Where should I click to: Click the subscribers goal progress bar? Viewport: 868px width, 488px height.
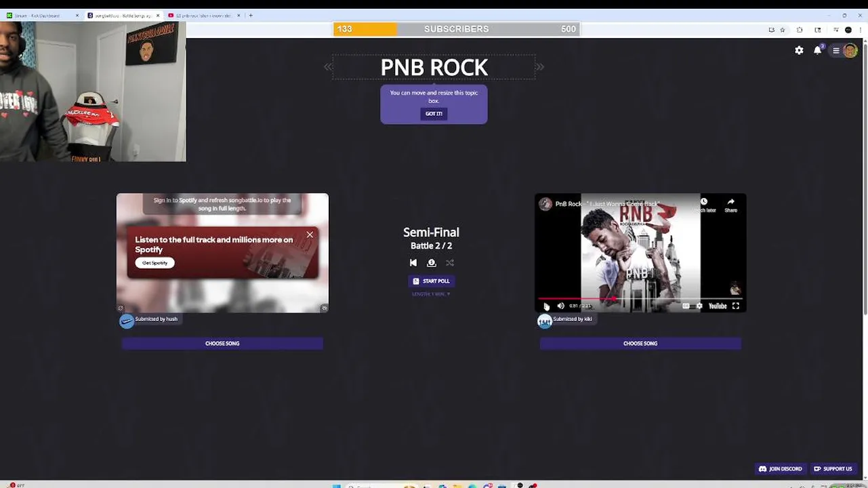[456, 29]
